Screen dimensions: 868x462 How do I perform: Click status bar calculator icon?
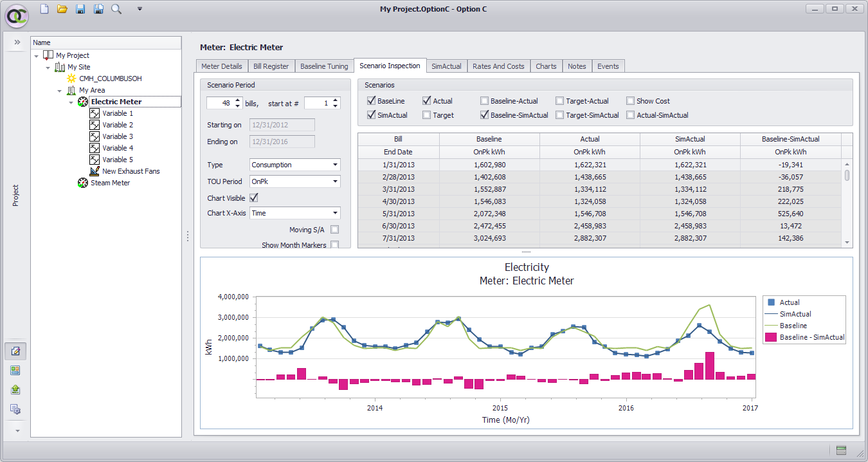click(x=841, y=450)
